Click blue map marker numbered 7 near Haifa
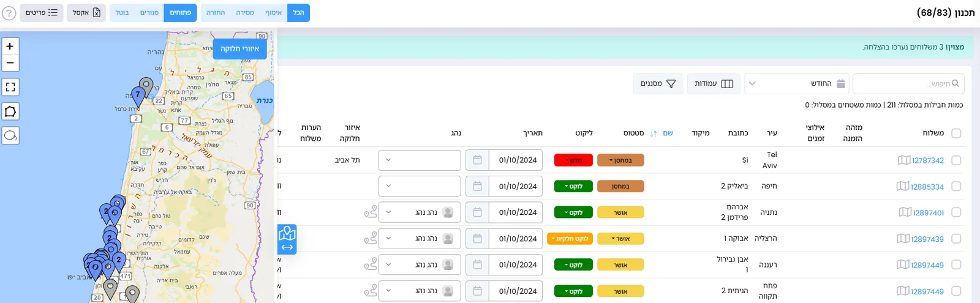This screenshot has width=980, height=303. pyautogui.click(x=138, y=96)
